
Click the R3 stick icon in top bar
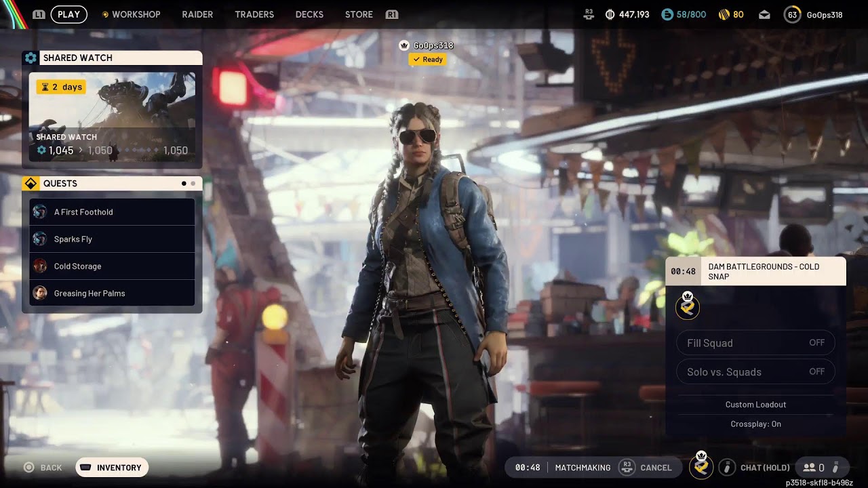(589, 14)
